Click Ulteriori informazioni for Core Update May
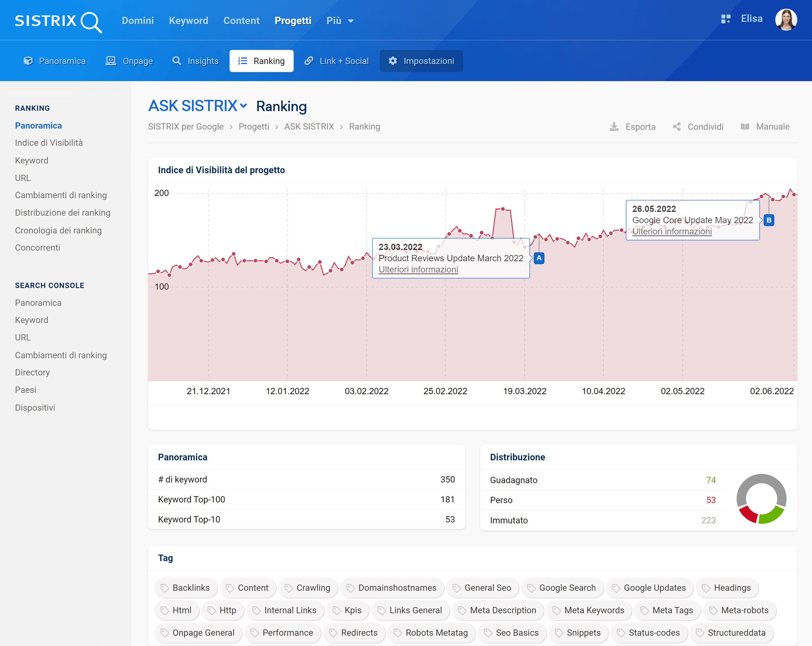The width and height of the screenshot is (812, 646). click(672, 232)
